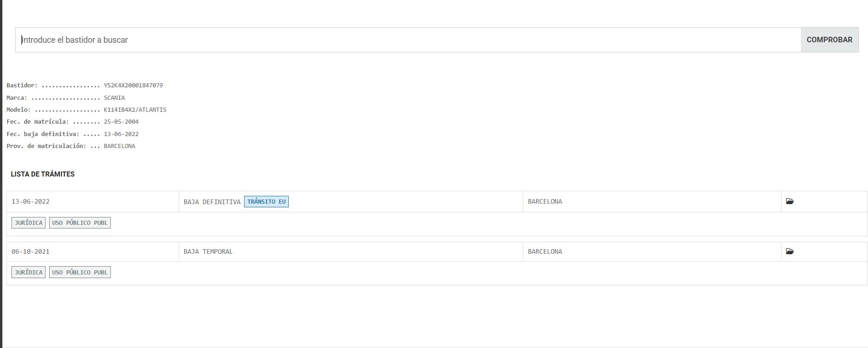This screenshot has height=348, width=868.
Task: Click the registration date 25-05-2004
Action: pyautogui.click(x=121, y=122)
